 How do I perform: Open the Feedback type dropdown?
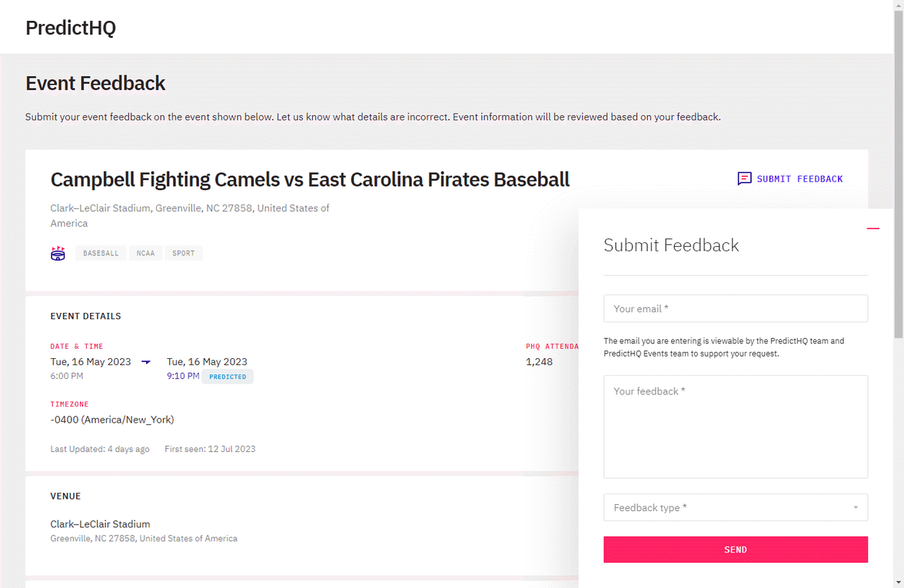736,507
